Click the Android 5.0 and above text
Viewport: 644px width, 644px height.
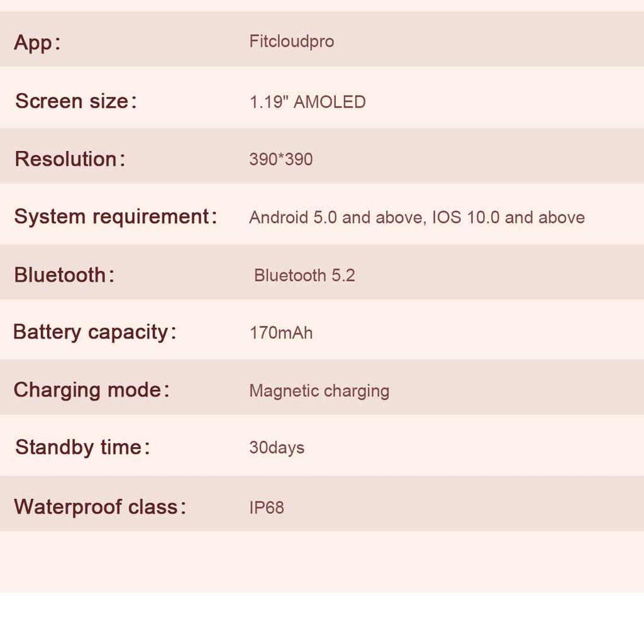(x=338, y=218)
